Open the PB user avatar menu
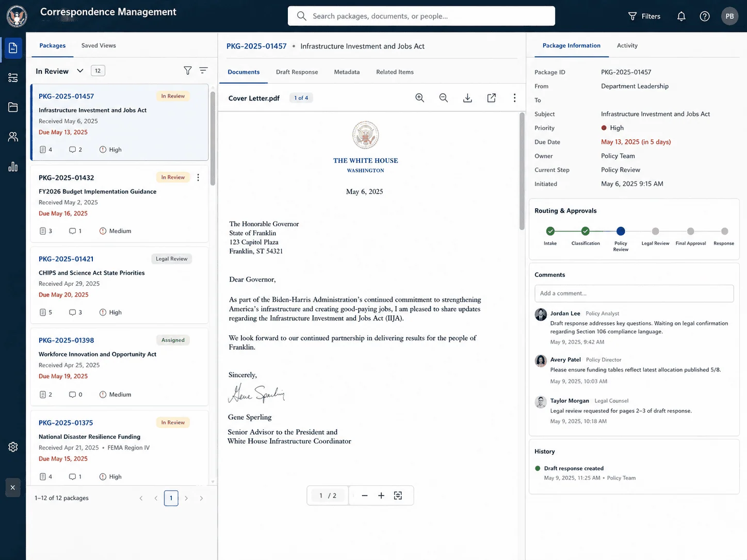 [729, 17]
